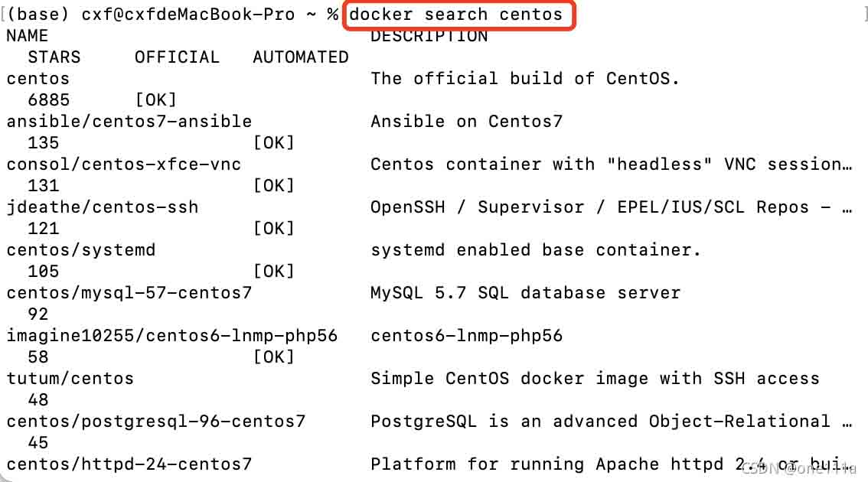Click consol/centos-xfce-vnc image name
This screenshot has width=868, height=482.
(123, 164)
